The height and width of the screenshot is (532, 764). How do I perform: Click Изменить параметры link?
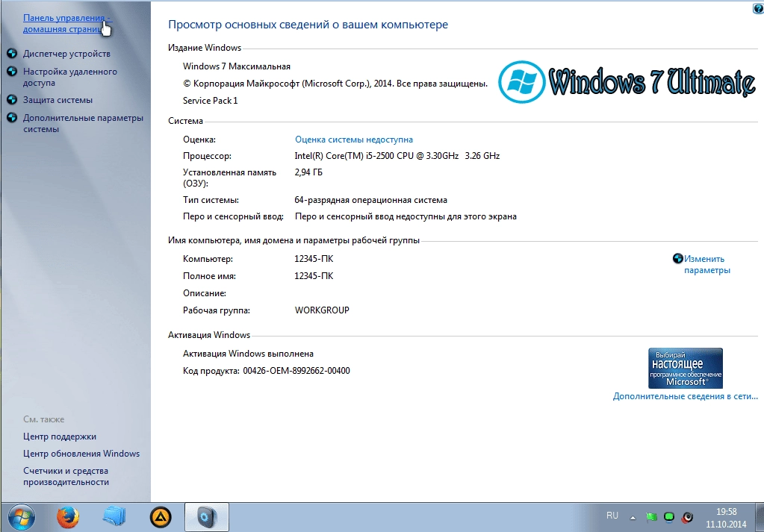[707, 264]
